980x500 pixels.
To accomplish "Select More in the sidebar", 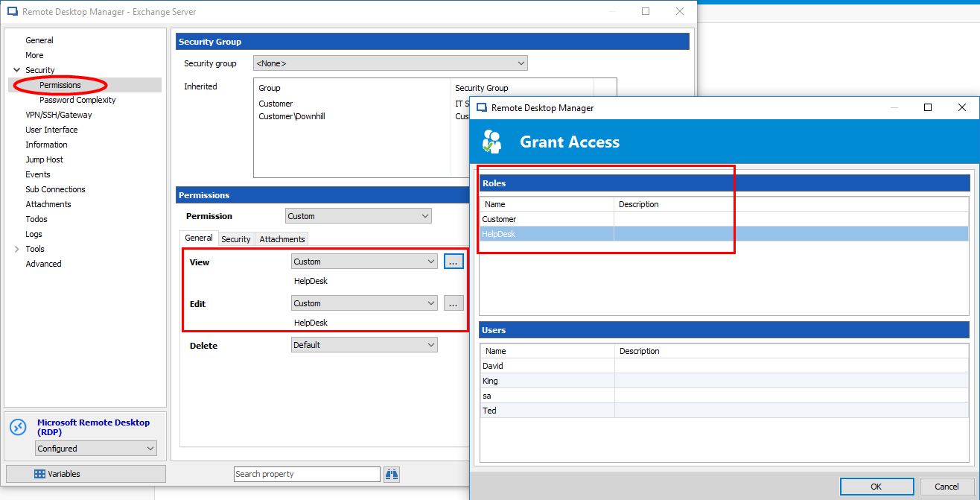I will pyautogui.click(x=34, y=55).
